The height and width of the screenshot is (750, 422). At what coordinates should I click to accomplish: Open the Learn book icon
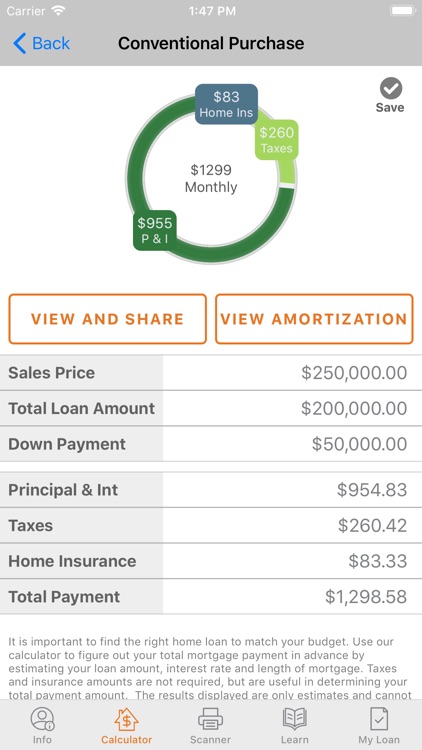[x=295, y=719]
